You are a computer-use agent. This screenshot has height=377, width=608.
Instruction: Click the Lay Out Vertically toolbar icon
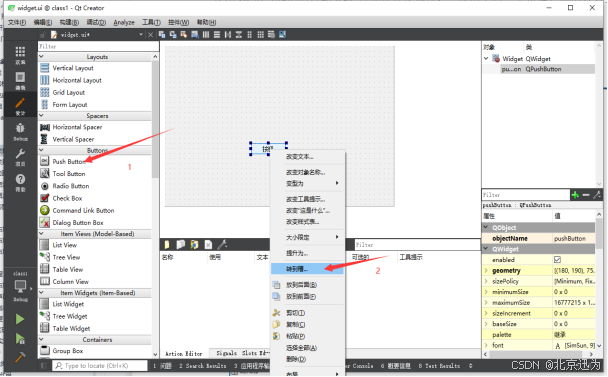pos(217,35)
